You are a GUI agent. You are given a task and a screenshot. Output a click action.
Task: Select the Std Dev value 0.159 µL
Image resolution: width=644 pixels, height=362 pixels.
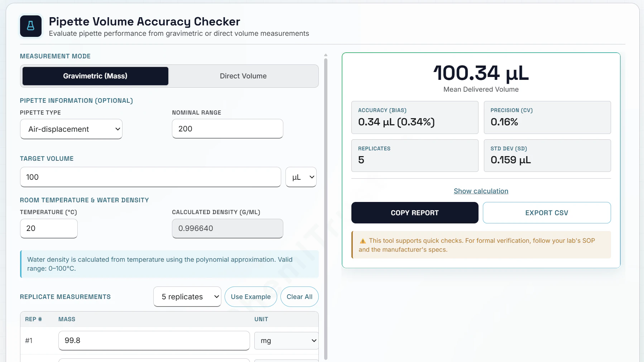[x=511, y=160]
